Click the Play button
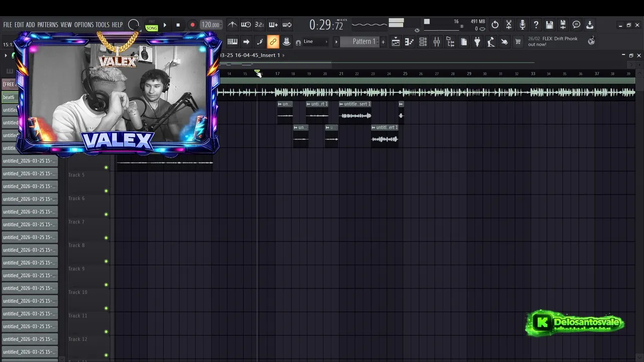This screenshot has height=362, width=644. click(165, 25)
